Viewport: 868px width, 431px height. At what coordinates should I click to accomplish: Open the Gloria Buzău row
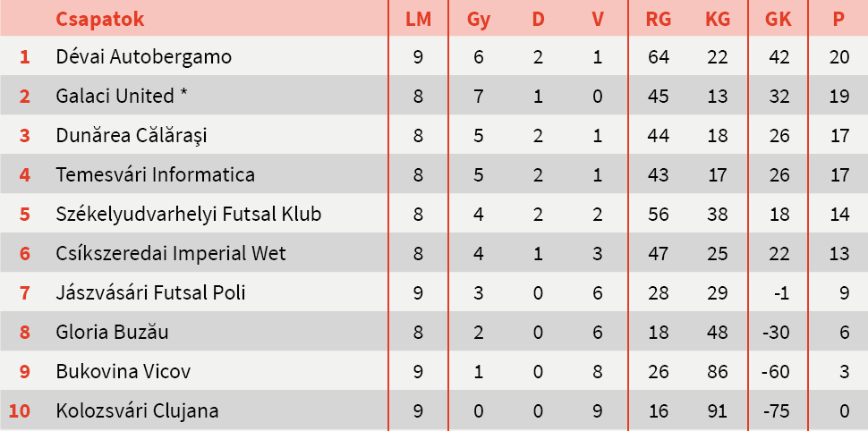click(112, 333)
